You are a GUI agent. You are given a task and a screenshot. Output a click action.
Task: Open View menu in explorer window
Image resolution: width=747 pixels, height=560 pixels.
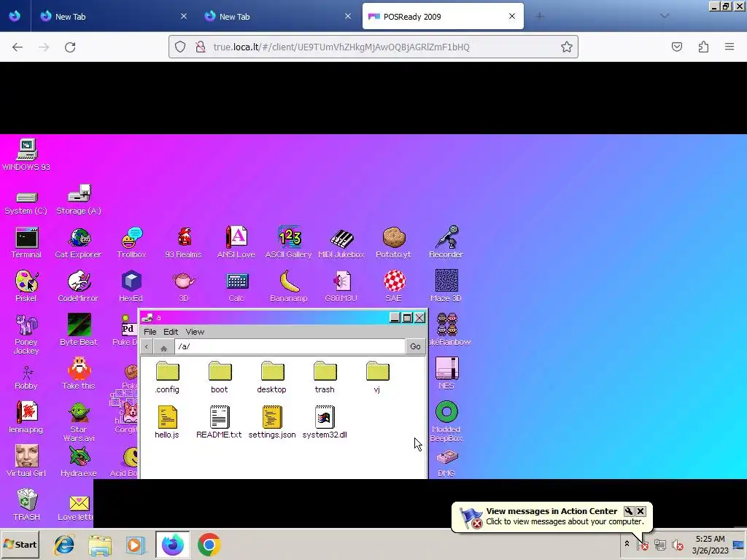pos(195,332)
